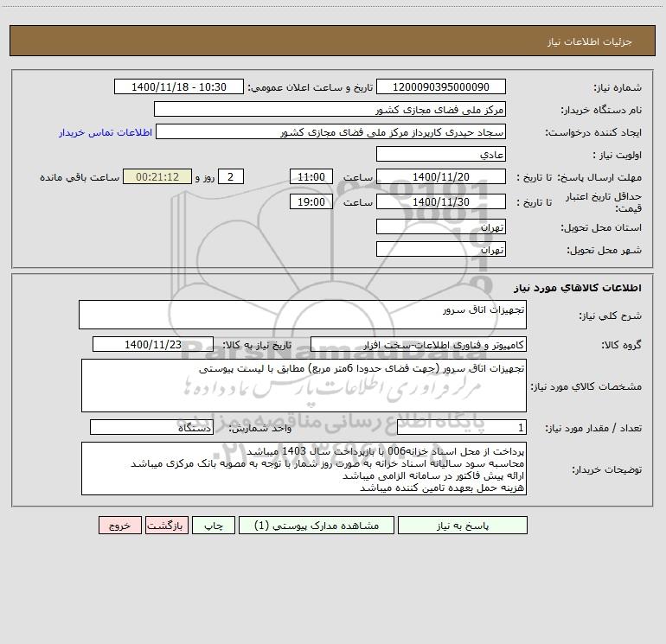Image resolution: width=666 pixels, height=644 pixels.
Task: Click goods need date 1400/11/23
Action: (153, 344)
